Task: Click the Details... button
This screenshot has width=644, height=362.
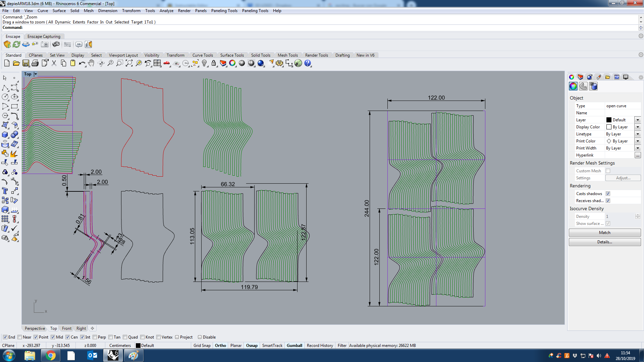Action: point(604,242)
